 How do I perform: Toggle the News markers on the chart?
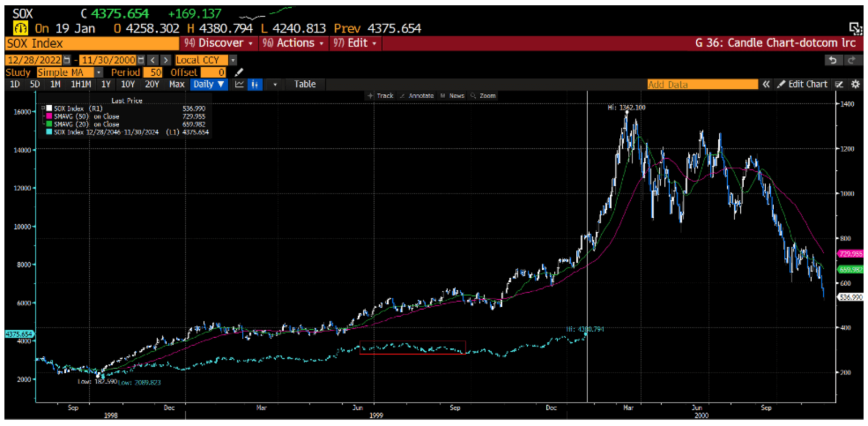pos(457,96)
